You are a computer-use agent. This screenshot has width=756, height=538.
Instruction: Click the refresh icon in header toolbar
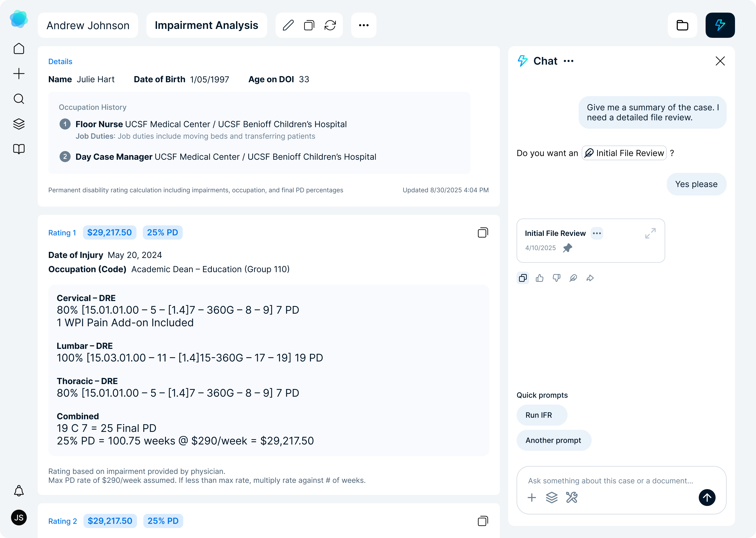coord(330,25)
